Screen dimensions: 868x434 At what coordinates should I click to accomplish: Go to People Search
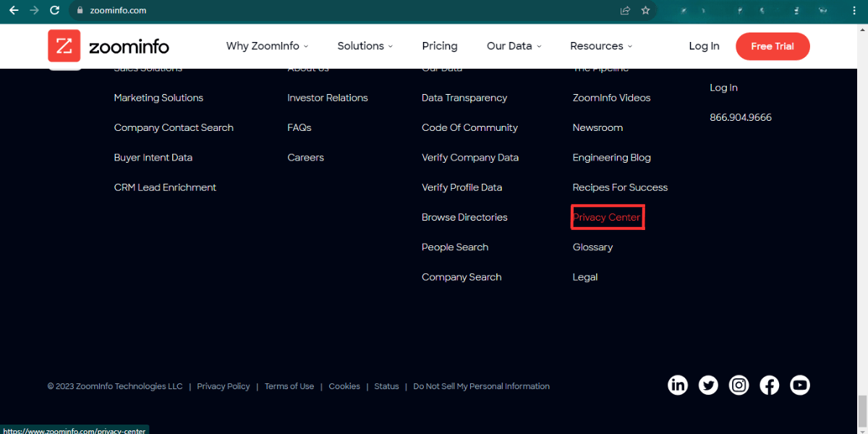click(455, 247)
